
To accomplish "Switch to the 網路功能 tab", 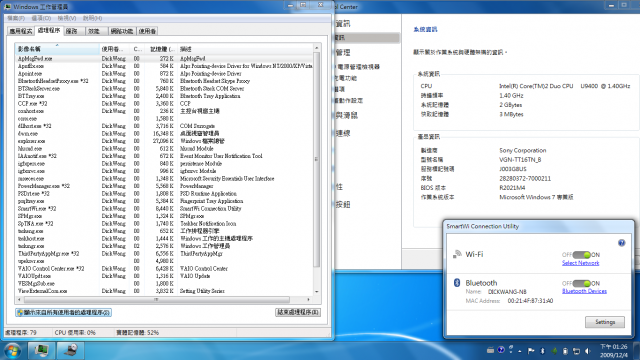I will point(122,31).
